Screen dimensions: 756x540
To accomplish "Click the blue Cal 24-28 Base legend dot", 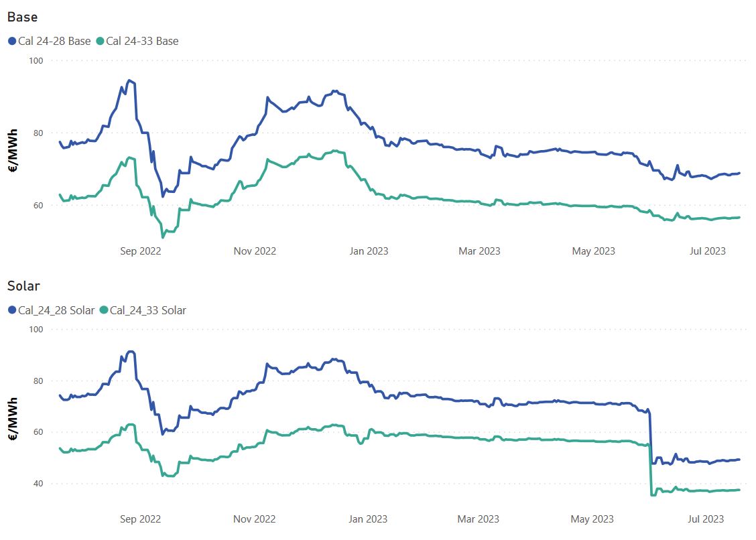I will coord(12,42).
